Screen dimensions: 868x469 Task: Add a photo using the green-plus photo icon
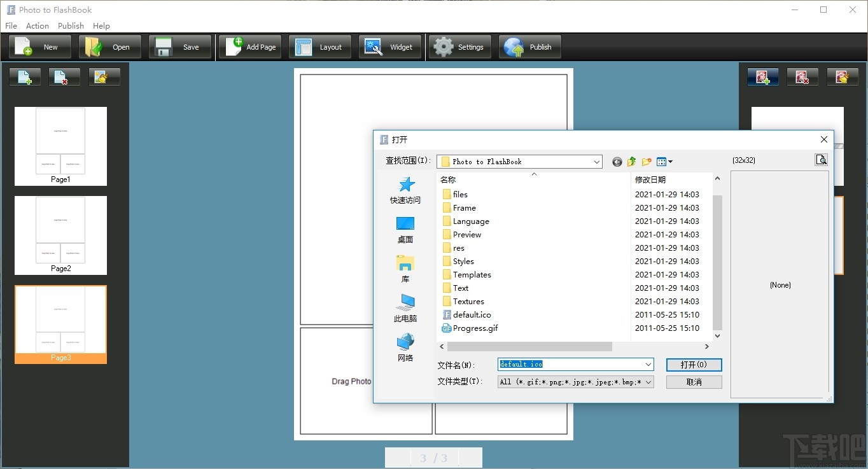(762, 77)
